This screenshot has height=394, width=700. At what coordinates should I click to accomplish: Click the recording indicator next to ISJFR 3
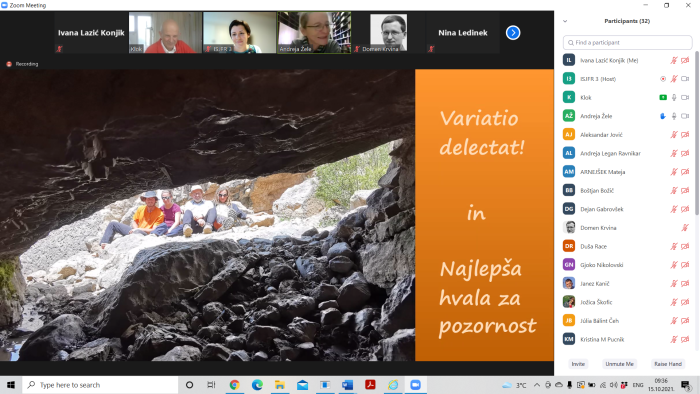coord(663,79)
